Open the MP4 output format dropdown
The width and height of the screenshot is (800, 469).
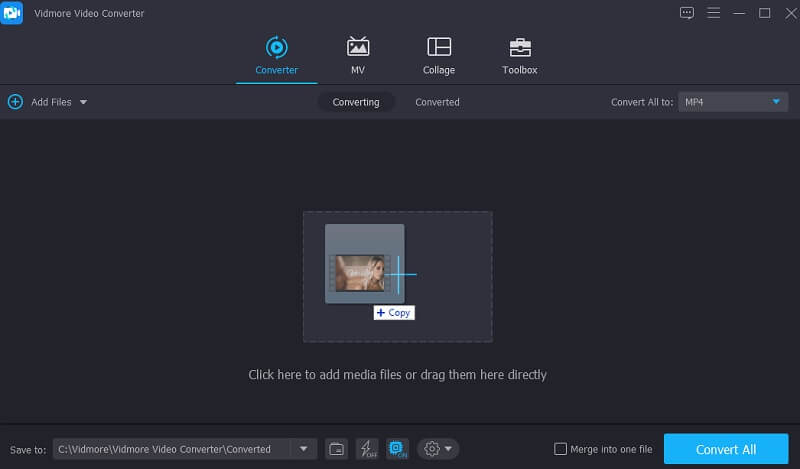[x=733, y=102]
